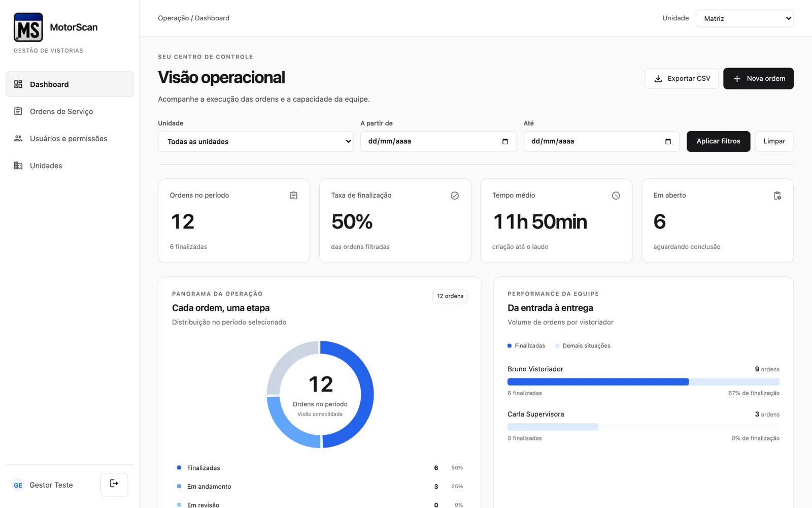Click the plus icon in Nova ordem
This screenshot has width=812, height=508.
click(x=737, y=79)
